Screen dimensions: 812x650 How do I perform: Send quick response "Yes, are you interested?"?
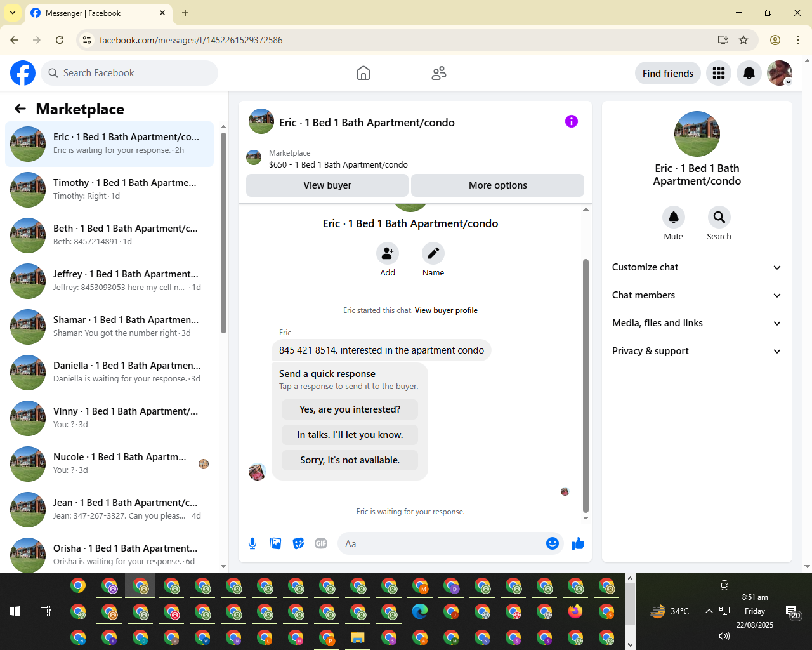pyautogui.click(x=350, y=409)
